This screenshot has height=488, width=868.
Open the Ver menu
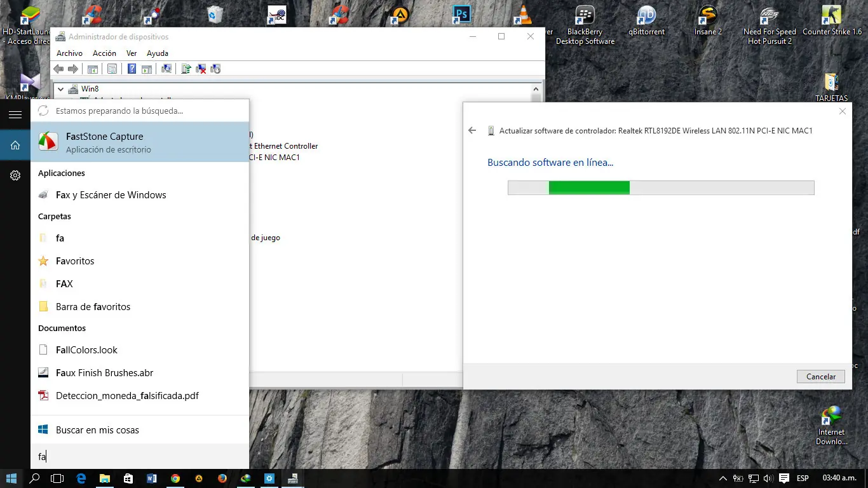(x=132, y=53)
